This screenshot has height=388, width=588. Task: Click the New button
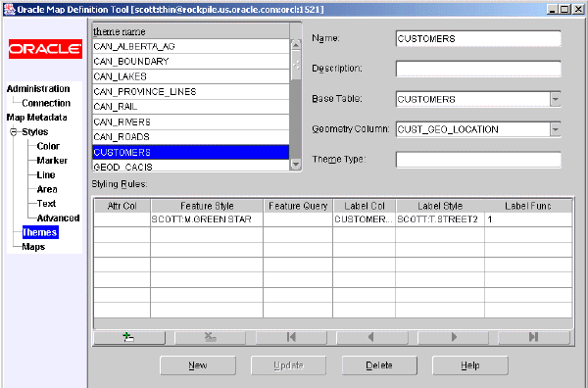[x=198, y=365]
